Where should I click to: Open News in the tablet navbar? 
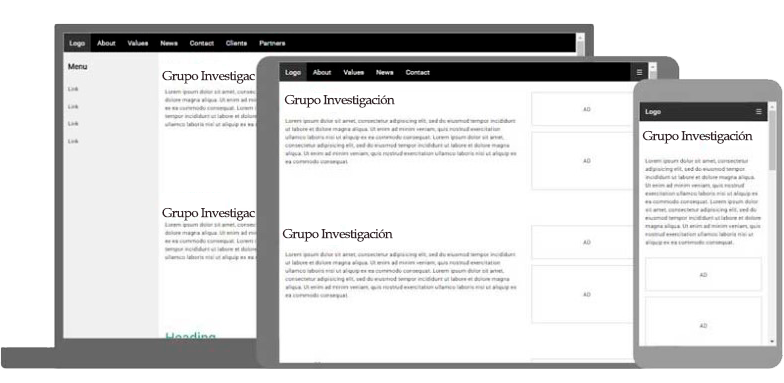pos(384,72)
